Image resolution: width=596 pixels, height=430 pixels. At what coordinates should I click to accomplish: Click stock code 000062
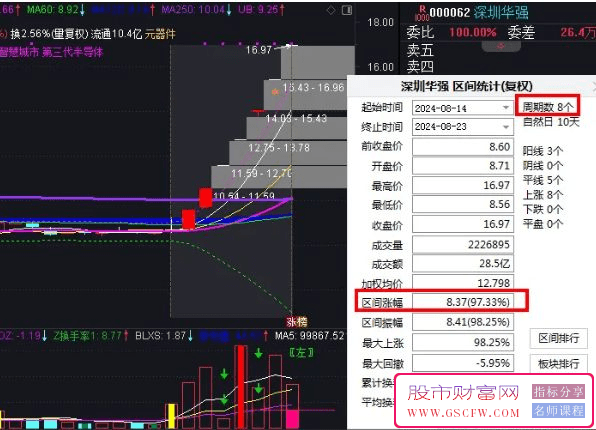tap(450, 13)
